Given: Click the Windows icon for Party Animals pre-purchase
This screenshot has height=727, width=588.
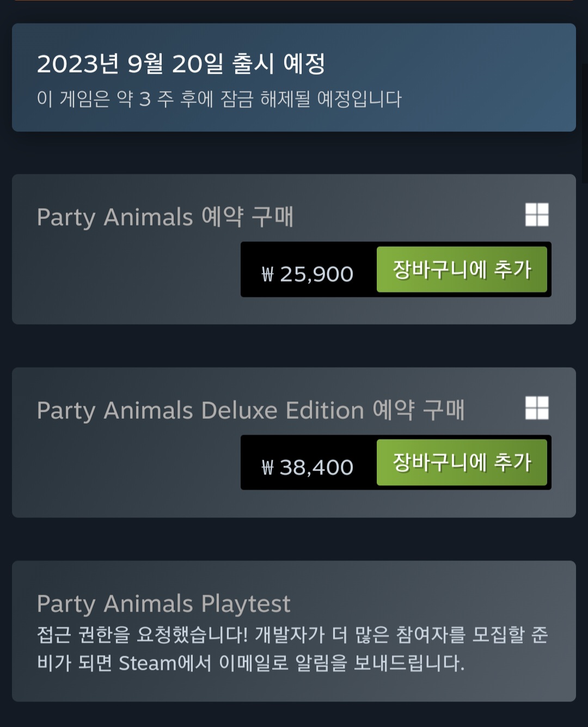Looking at the screenshot, I should pos(537,215).
